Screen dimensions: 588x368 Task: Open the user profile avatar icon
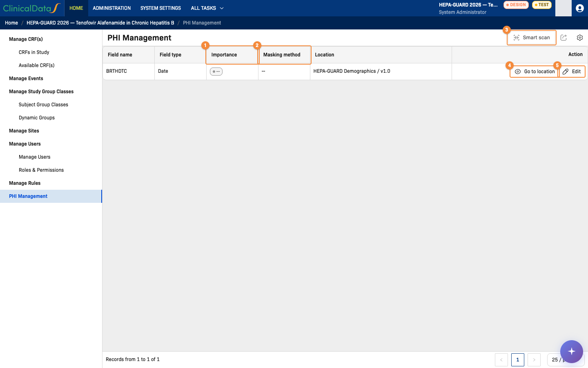[579, 8]
